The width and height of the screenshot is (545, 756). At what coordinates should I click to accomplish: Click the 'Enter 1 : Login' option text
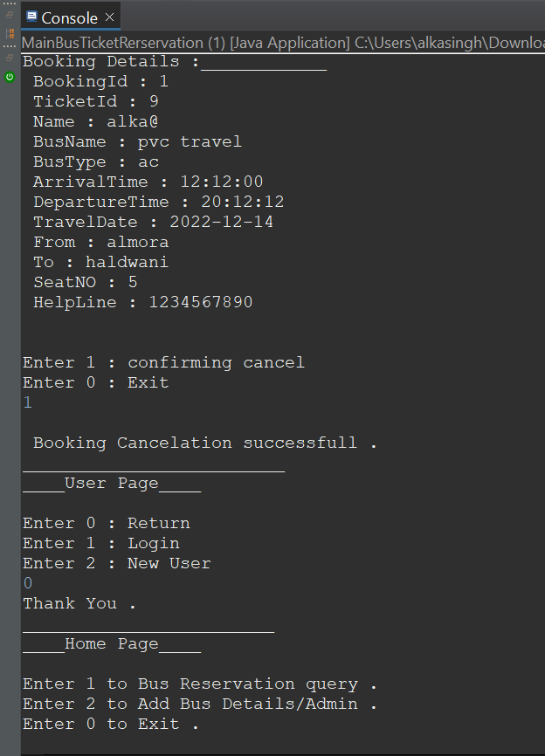coord(101,542)
